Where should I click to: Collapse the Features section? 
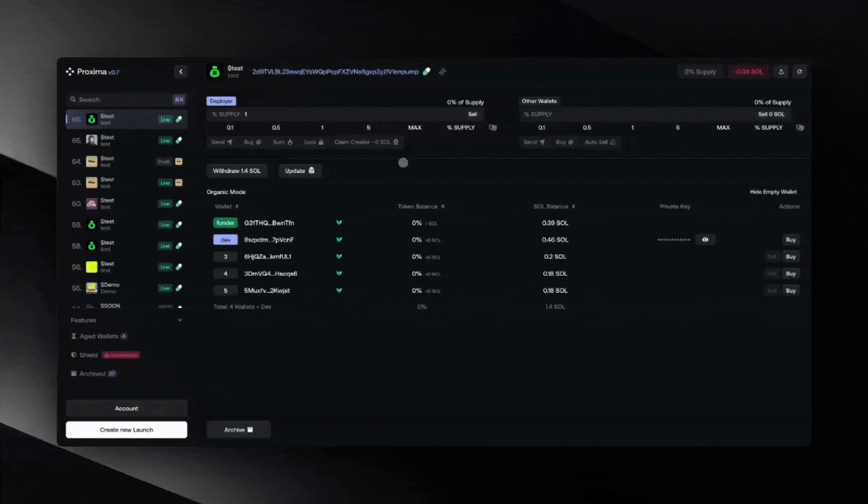pyautogui.click(x=179, y=320)
